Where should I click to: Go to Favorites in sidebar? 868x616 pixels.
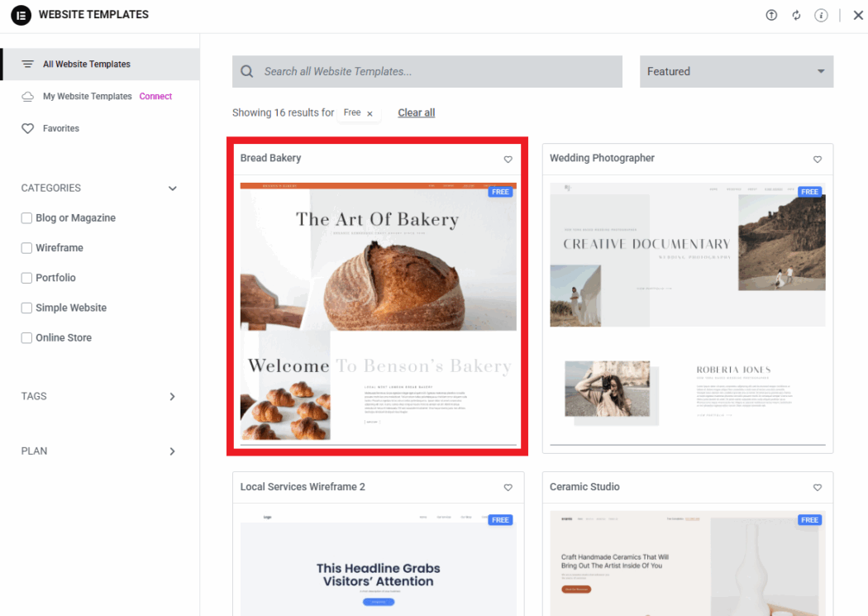coord(60,129)
